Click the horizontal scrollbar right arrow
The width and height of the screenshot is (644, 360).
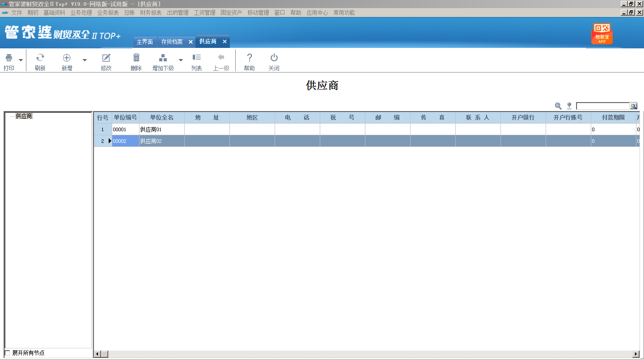click(636, 354)
